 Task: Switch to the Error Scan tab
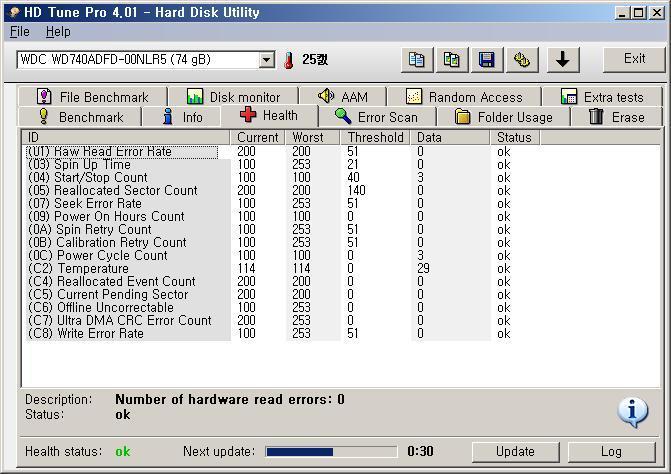click(377, 117)
